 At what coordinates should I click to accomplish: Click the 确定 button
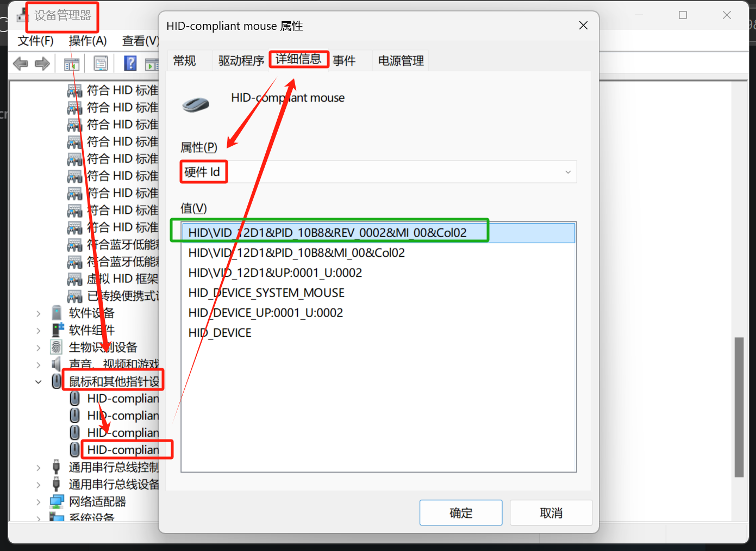(460, 513)
